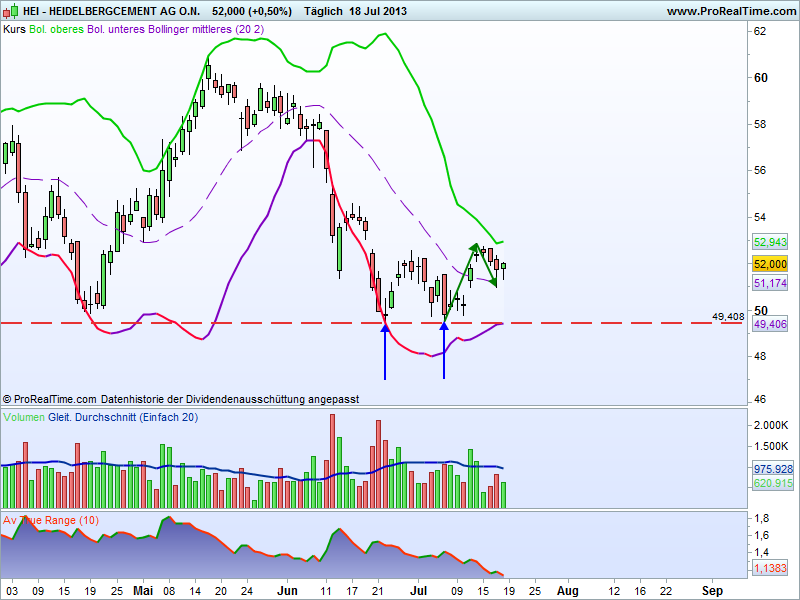Click the red 1,1383 ATR value
This screenshot has height=600, width=800.
(x=770, y=568)
